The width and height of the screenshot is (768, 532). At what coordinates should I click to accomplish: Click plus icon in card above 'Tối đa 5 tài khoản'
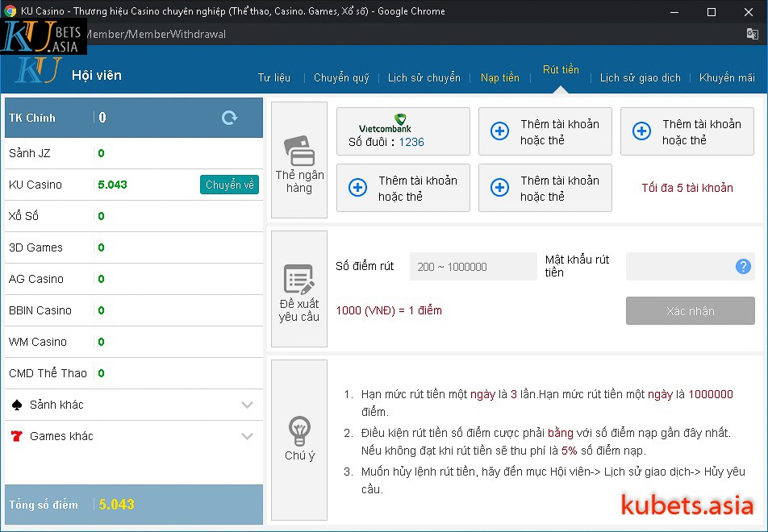(x=641, y=131)
